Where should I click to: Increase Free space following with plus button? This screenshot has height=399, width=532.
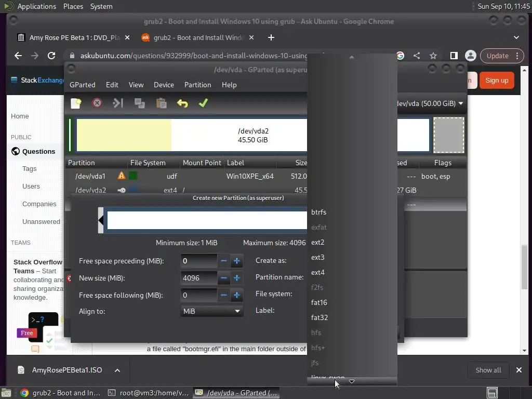coord(237,295)
